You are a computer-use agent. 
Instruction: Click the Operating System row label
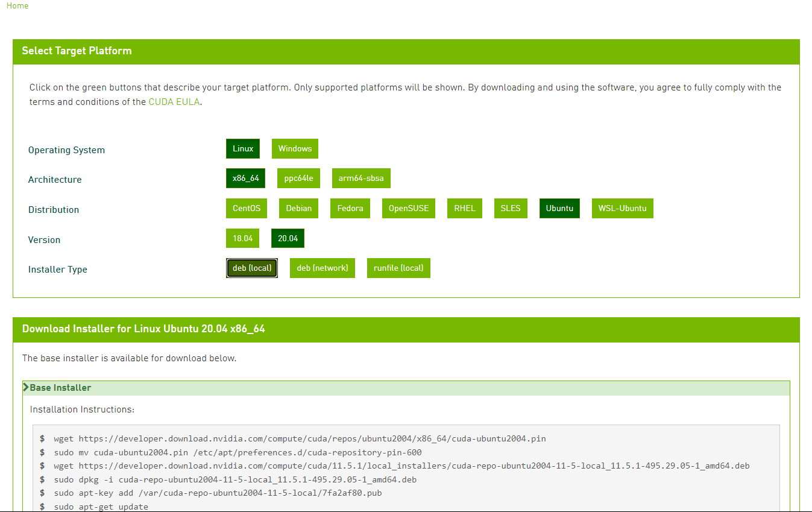click(x=66, y=150)
